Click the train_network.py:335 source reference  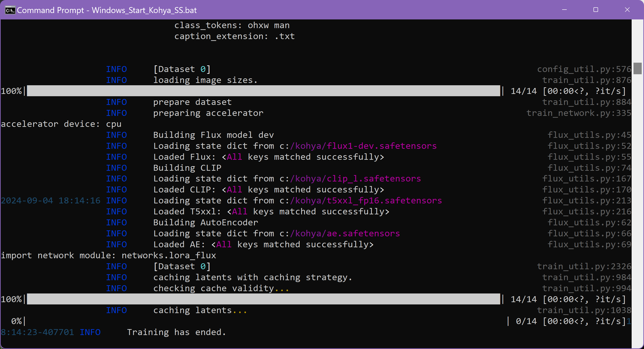[578, 113]
